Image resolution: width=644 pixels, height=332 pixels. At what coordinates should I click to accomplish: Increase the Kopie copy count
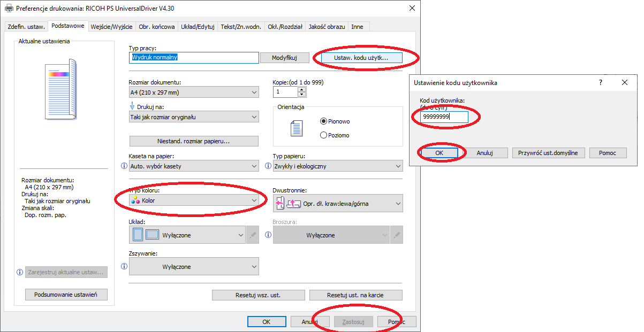point(302,89)
